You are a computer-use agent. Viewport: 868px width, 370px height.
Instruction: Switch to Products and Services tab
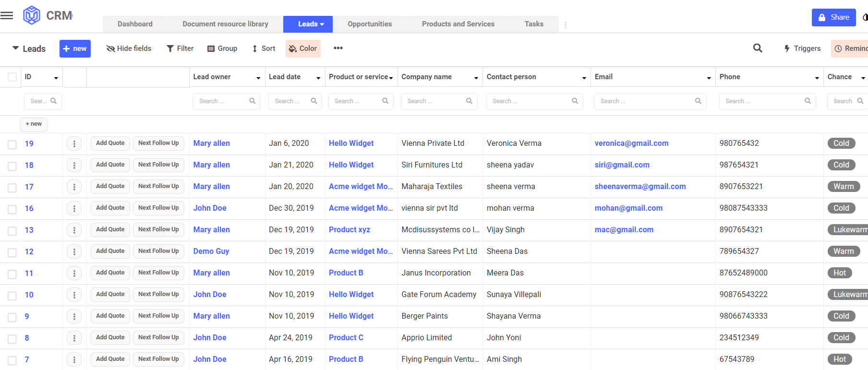(458, 24)
